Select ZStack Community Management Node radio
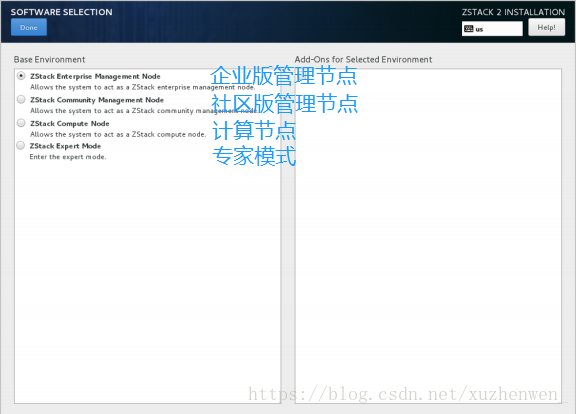The height and width of the screenshot is (414, 579). coord(21,99)
